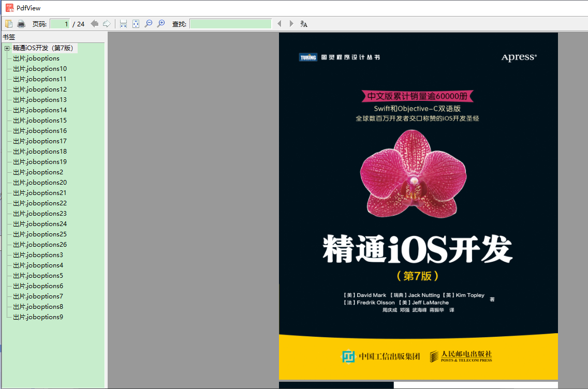Select bookmark 出片.joboptions25
This screenshot has height=389, width=588.
pos(40,234)
